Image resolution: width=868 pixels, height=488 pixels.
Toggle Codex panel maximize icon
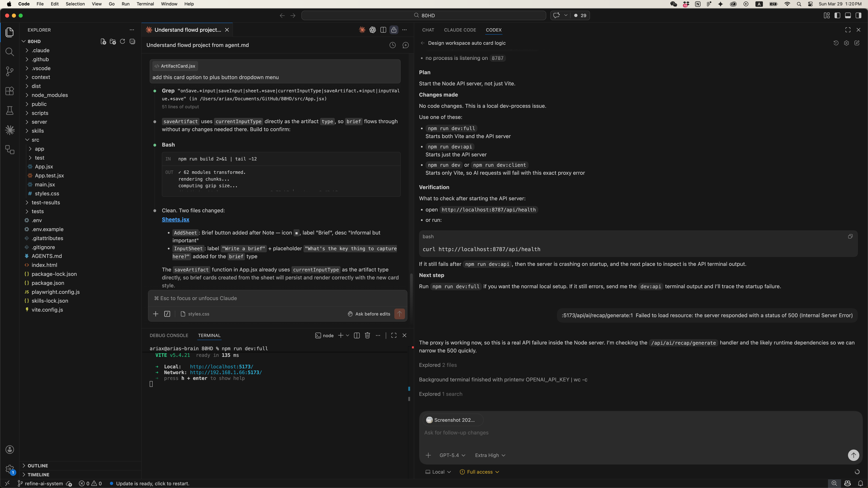(848, 30)
